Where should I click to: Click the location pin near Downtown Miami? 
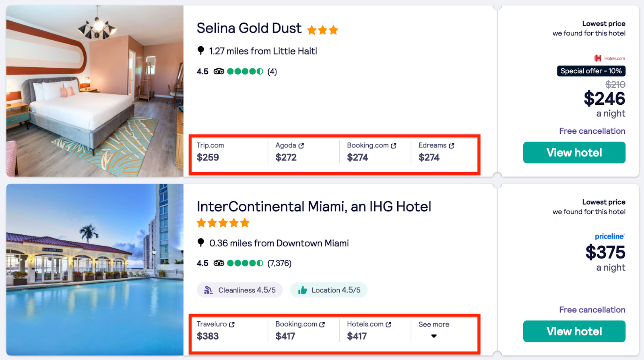coord(201,242)
